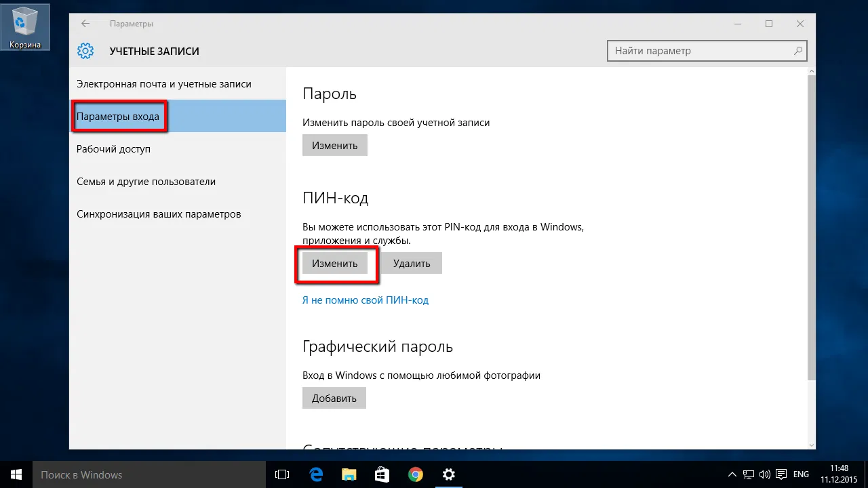Click the Accounts gear icon in header
Image resolution: width=868 pixels, height=488 pixels.
coord(85,51)
